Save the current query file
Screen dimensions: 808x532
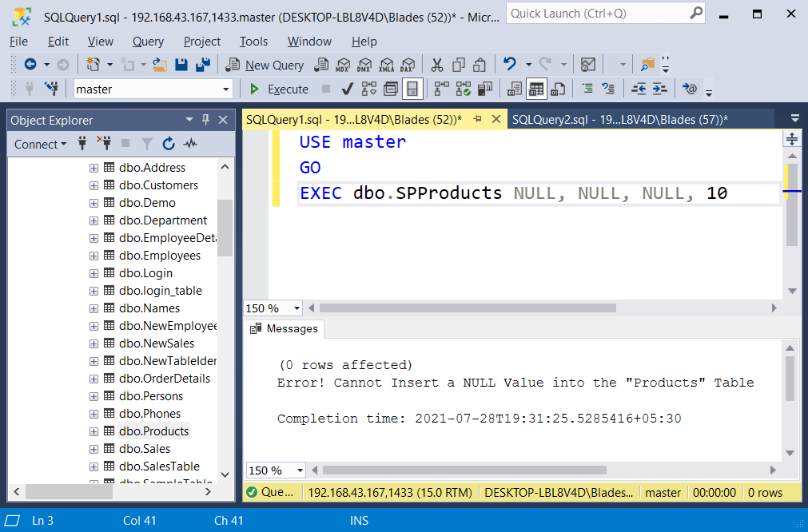click(x=181, y=66)
